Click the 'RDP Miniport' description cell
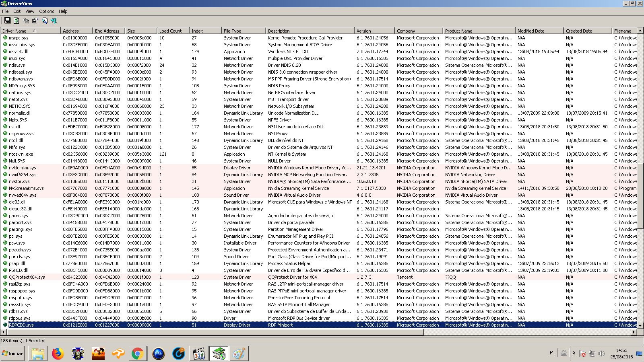Image resolution: width=644 pixels, height=362 pixels. tap(280, 325)
